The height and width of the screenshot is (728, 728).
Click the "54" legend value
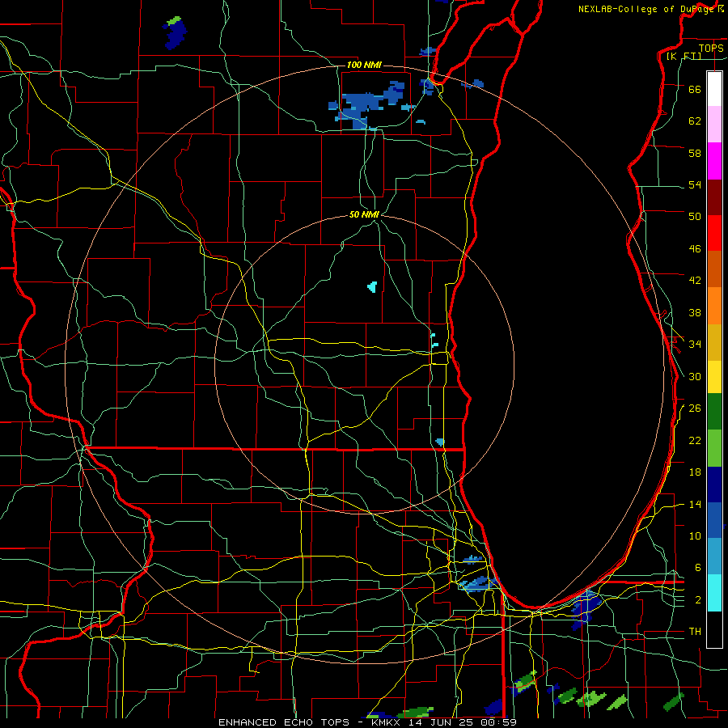695,184
